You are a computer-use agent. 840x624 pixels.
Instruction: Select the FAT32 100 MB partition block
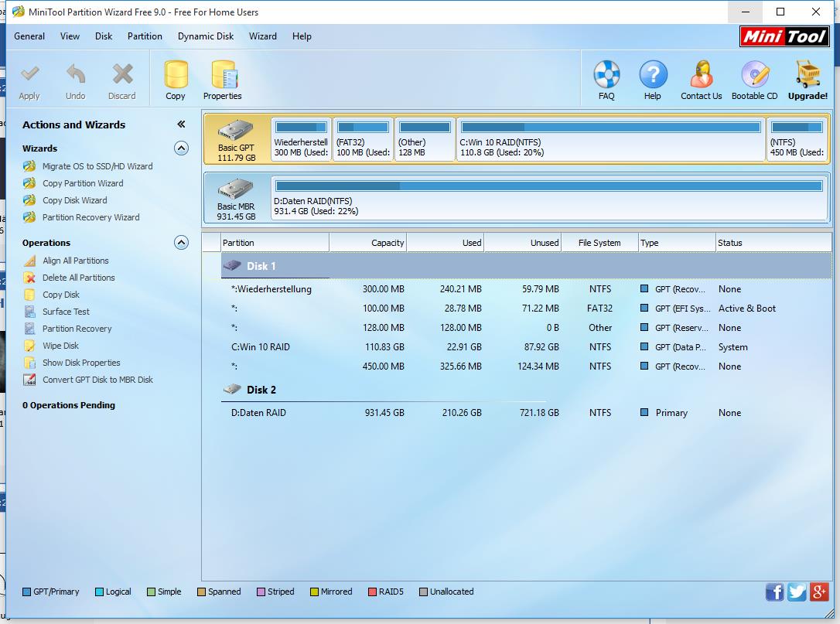[364, 139]
